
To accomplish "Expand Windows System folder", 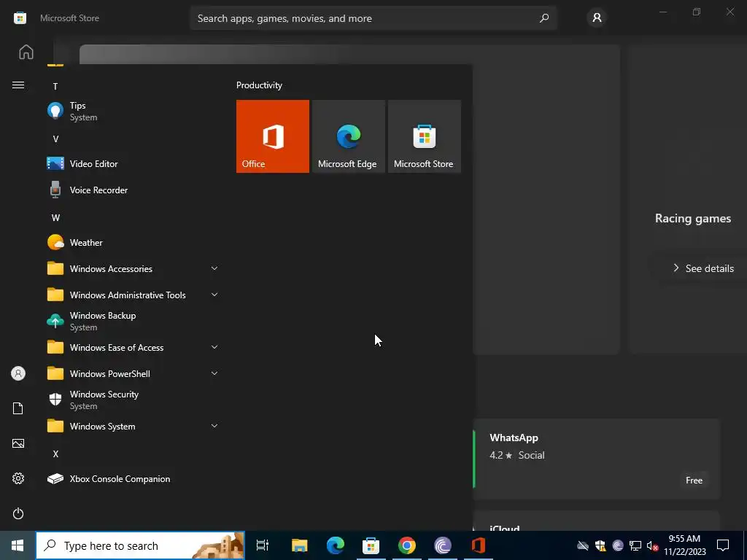I will (x=133, y=426).
